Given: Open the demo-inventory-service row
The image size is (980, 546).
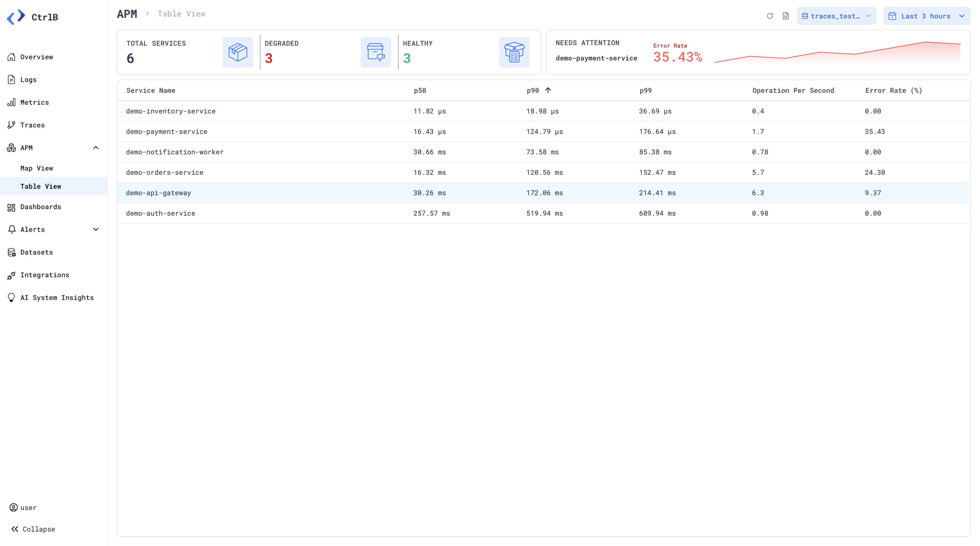Looking at the screenshot, I should point(543,111).
